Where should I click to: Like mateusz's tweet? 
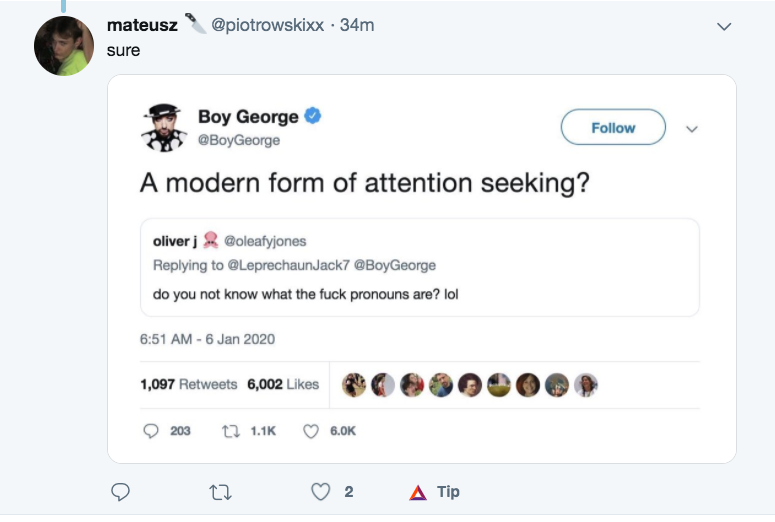(x=320, y=492)
